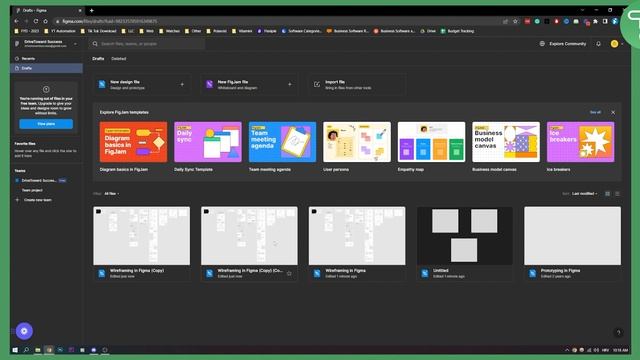The height and width of the screenshot is (360, 640).
Task: Close the Drafts - Figma browser tab
Action: pos(80,10)
